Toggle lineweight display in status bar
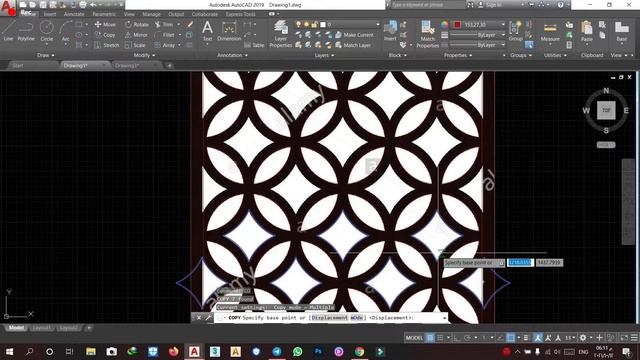The height and width of the screenshot is (360, 640). click(x=526, y=338)
